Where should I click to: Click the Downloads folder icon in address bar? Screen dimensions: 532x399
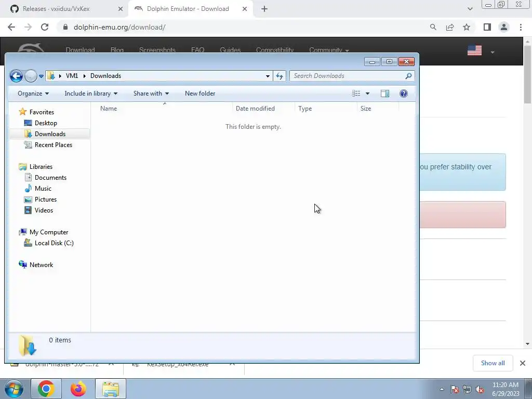click(51, 76)
